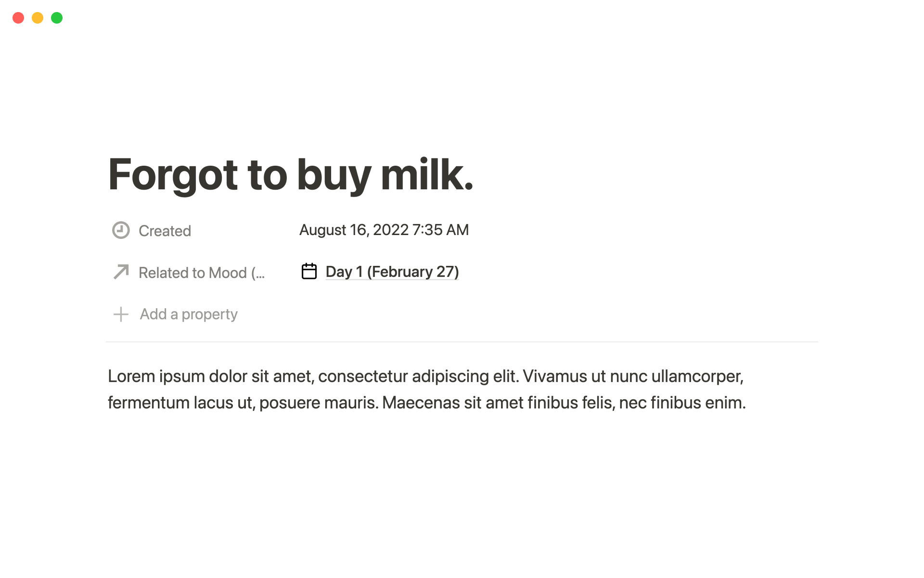Open the Created property label menu

(x=165, y=231)
